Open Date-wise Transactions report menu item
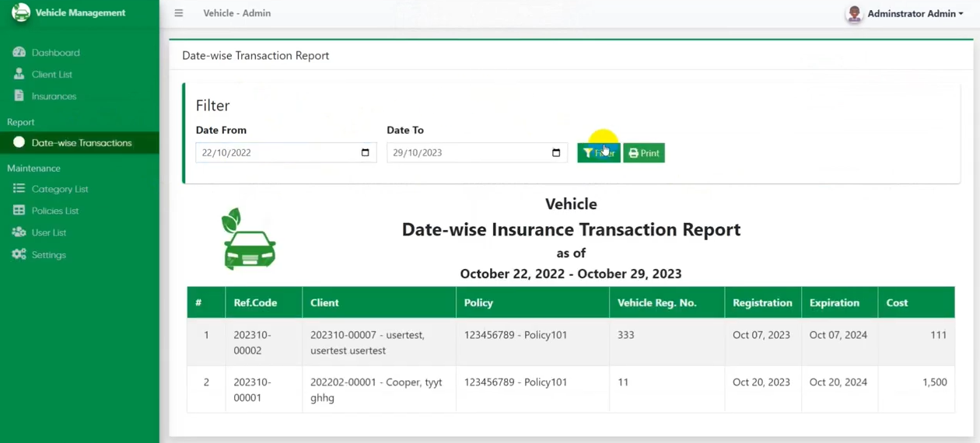The height and width of the screenshot is (443, 980). point(81,143)
